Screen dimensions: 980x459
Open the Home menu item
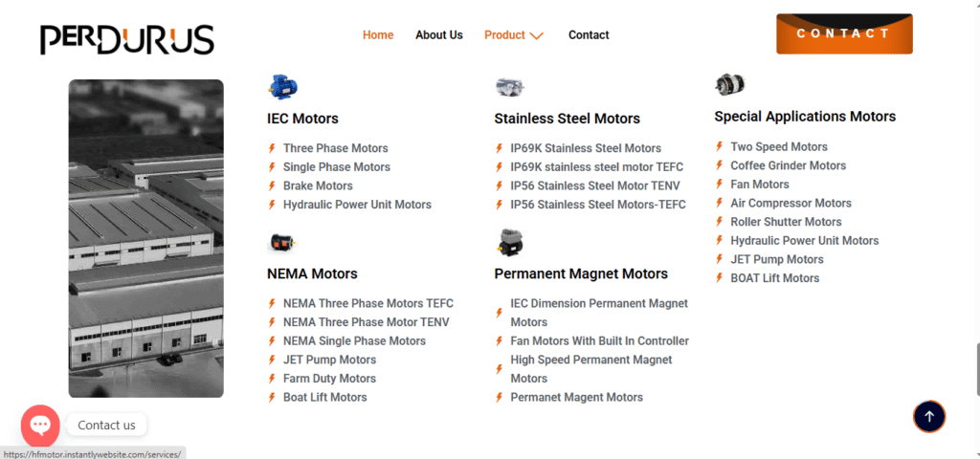click(x=378, y=35)
